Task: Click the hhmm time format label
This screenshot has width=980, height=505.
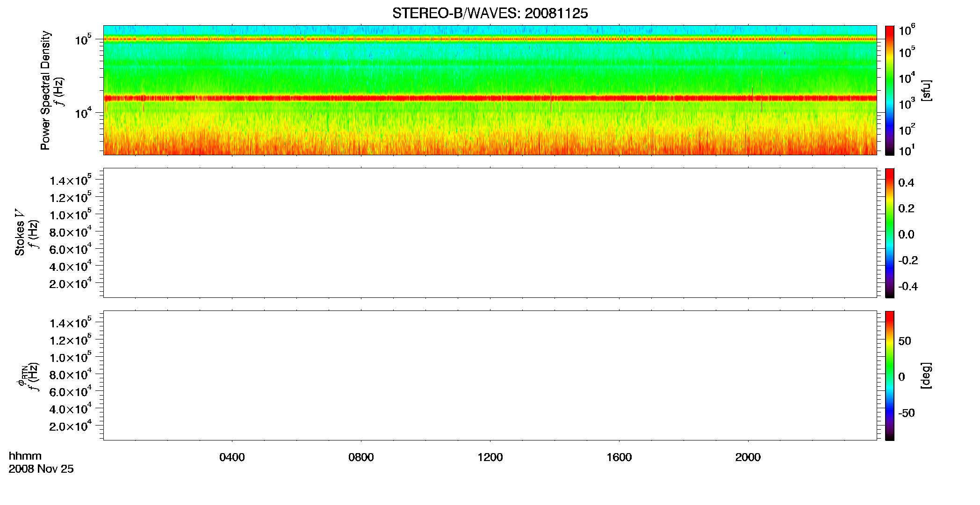Action: click(25, 456)
